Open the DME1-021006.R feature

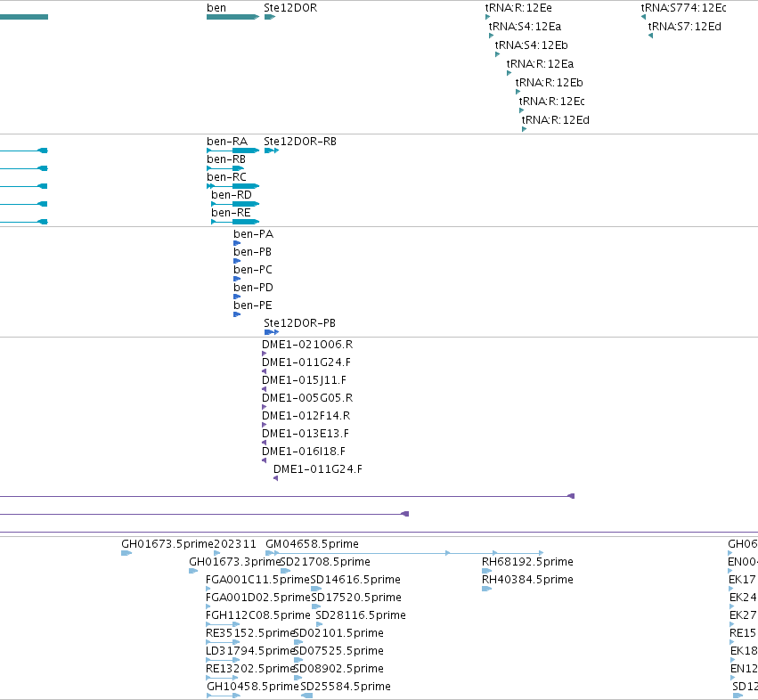307,345
